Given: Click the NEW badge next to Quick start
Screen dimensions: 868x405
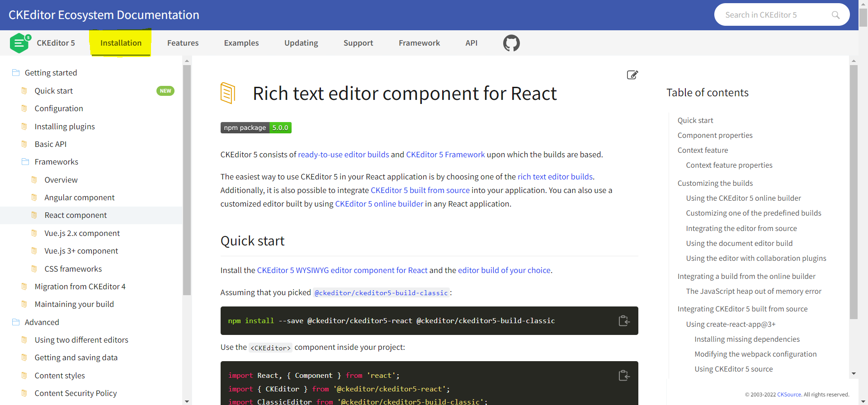Looking at the screenshot, I should [165, 91].
